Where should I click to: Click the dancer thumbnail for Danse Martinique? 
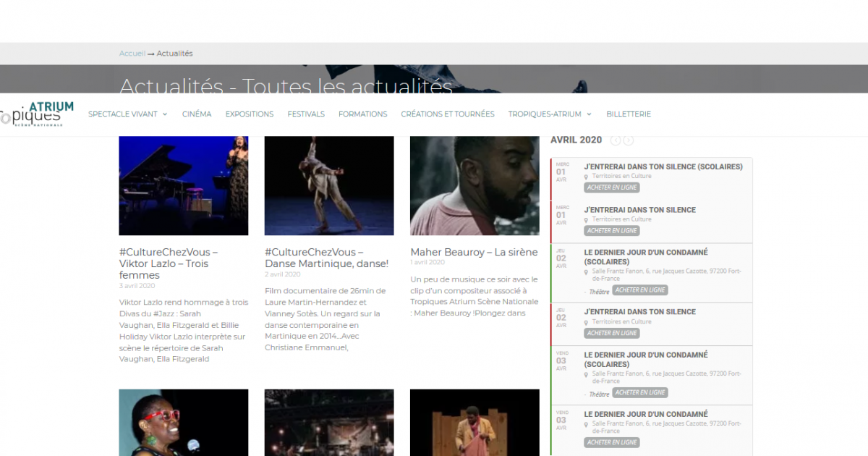point(329,185)
